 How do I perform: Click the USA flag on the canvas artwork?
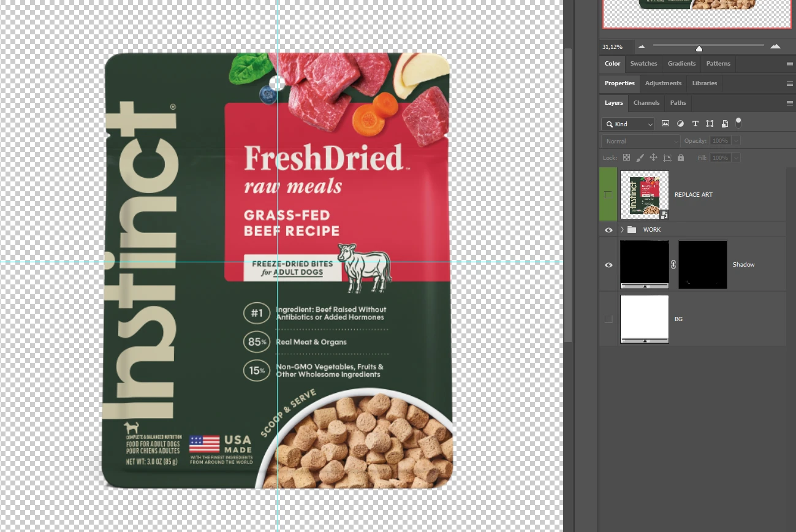204,444
